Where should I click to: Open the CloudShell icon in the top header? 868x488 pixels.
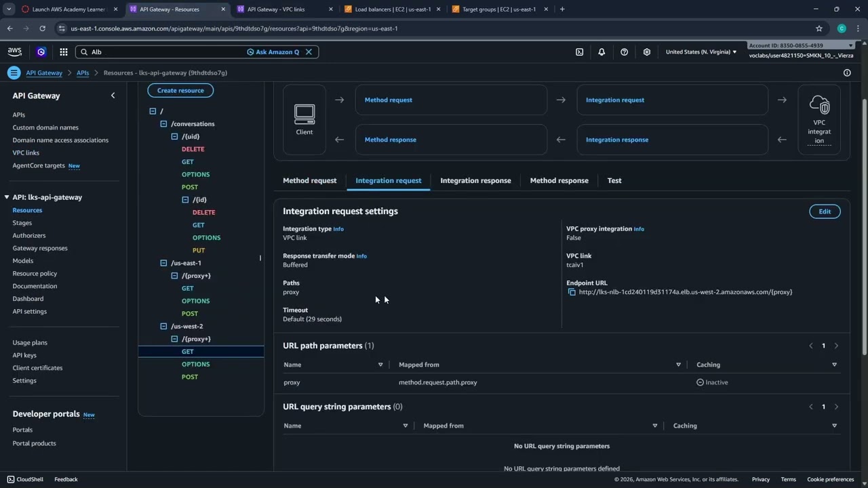pos(579,52)
